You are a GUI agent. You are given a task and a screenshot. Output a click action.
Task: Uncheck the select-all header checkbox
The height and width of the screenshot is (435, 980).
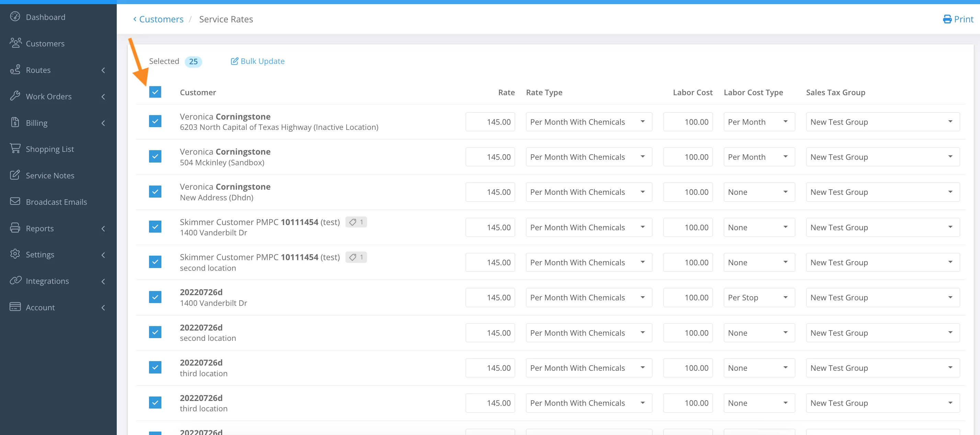pyautogui.click(x=155, y=92)
